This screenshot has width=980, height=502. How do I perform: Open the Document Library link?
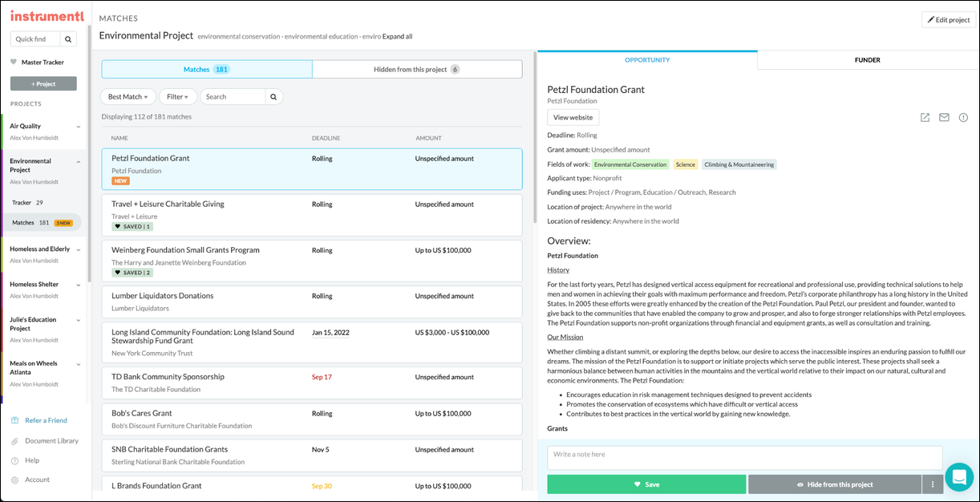pos(51,440)
